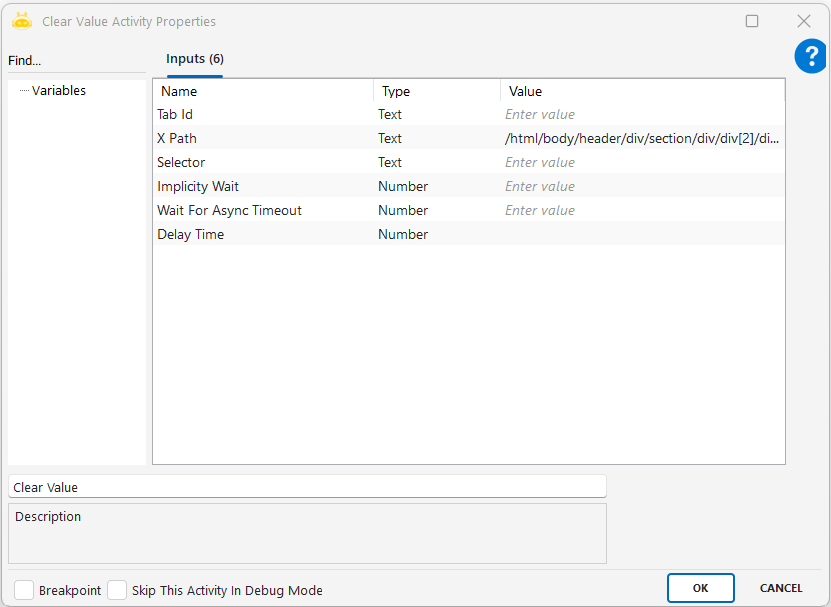Click the blue help question mark icon
The width and height of the screenshot is (831, 607).
coord(810,56)
